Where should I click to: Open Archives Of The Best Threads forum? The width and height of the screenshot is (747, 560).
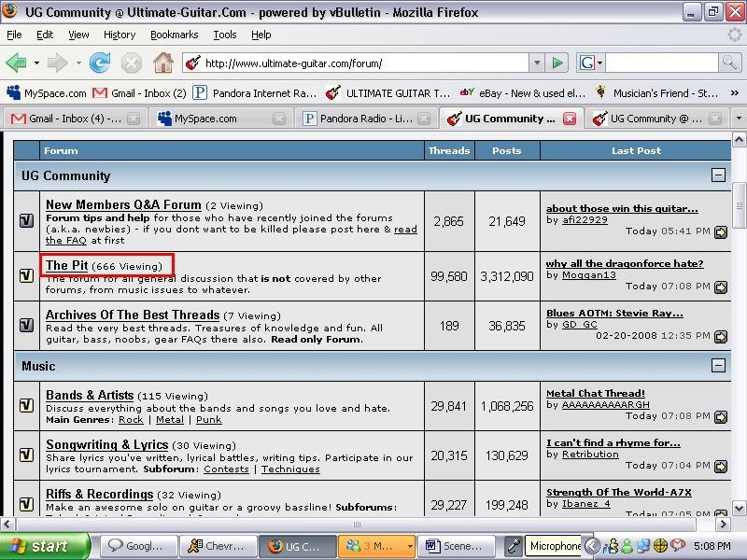pos(133,315)
